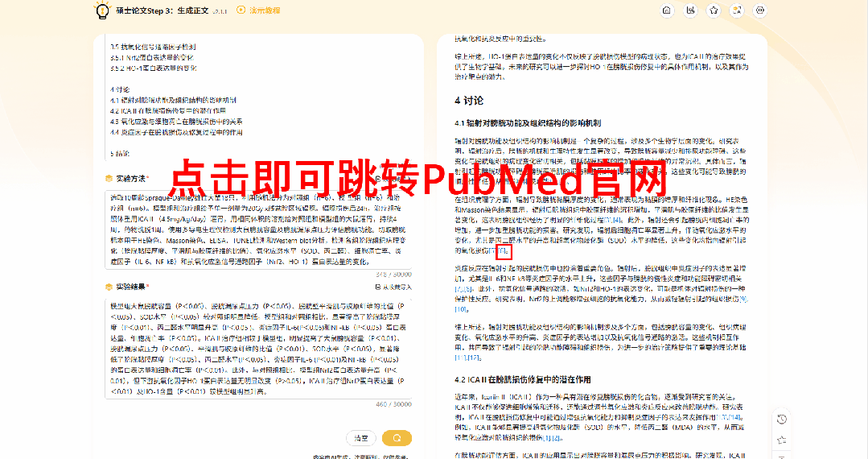Viewport: 868px width, 459px height.
Task: Select outline row 3.5.2 HO-1蛋白表达量的变化
Action: click(154, 68)
